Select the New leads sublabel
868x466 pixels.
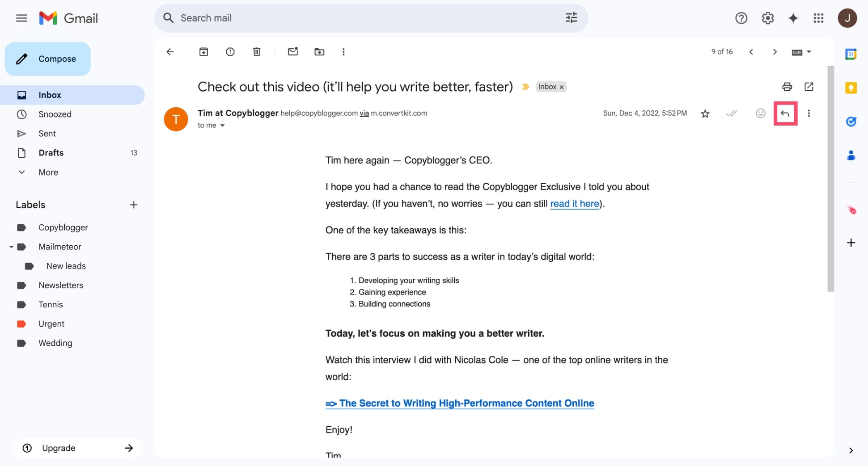66,266
